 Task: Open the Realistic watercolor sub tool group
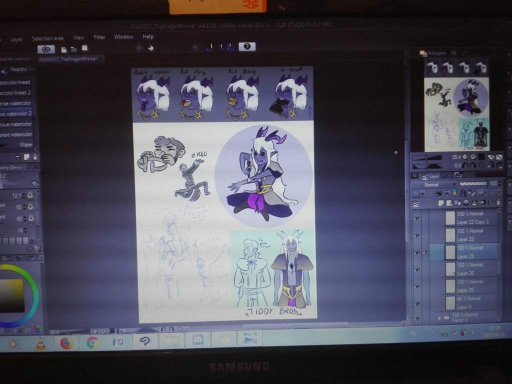coord(17,70)
